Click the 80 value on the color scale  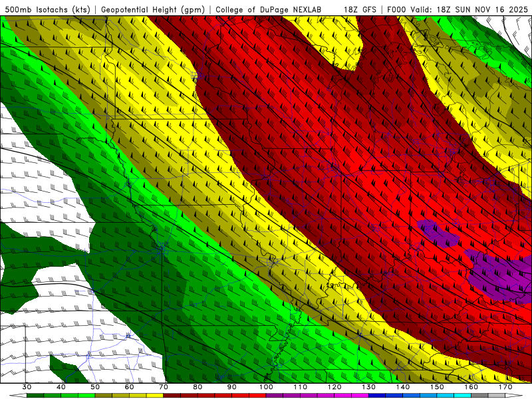coord(198,387)
